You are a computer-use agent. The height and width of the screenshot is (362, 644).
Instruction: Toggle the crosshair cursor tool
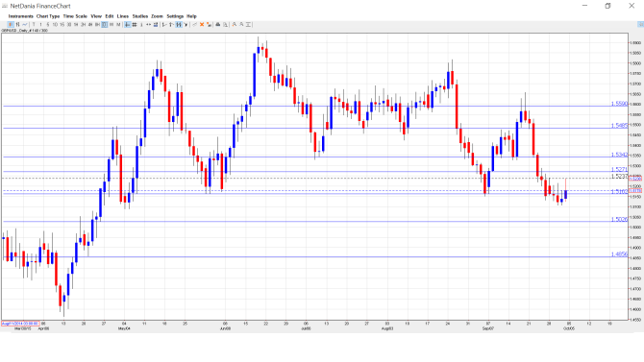click(127, 25)
